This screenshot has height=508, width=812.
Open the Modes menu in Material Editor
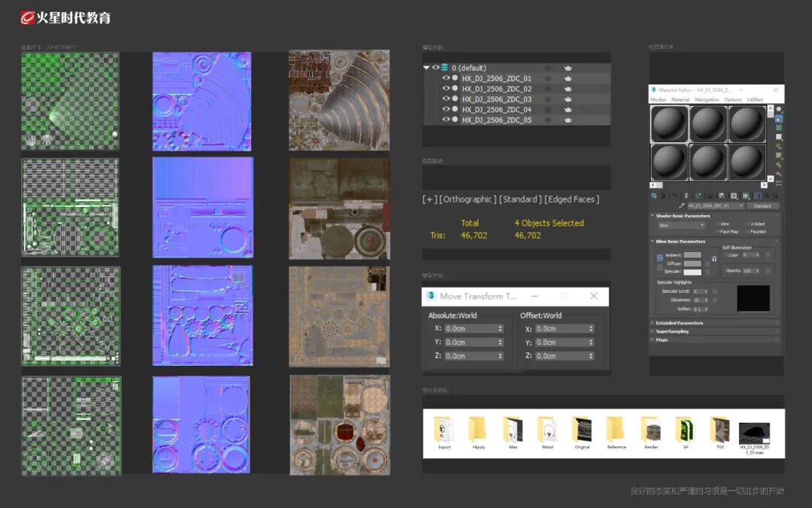pos(658,99)
